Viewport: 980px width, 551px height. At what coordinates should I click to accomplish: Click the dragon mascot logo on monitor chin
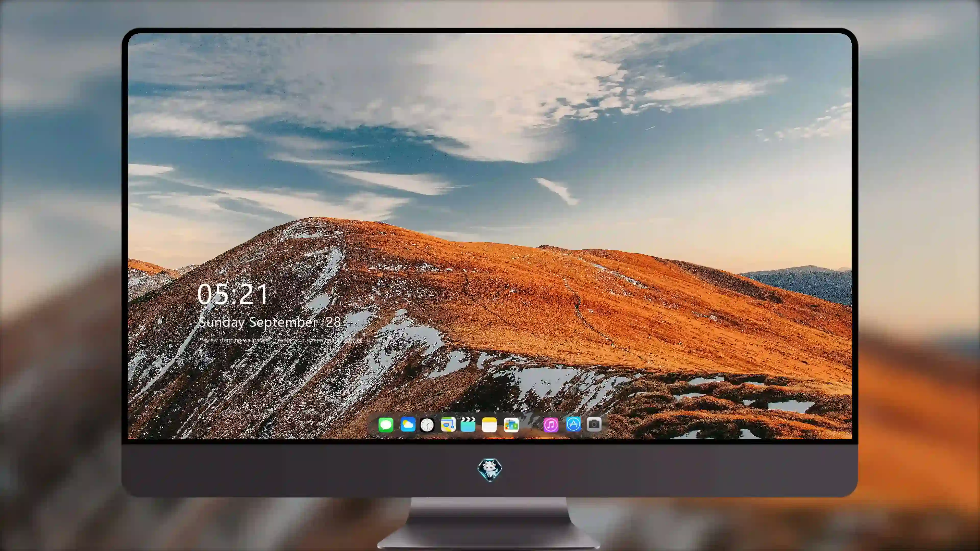490,470
